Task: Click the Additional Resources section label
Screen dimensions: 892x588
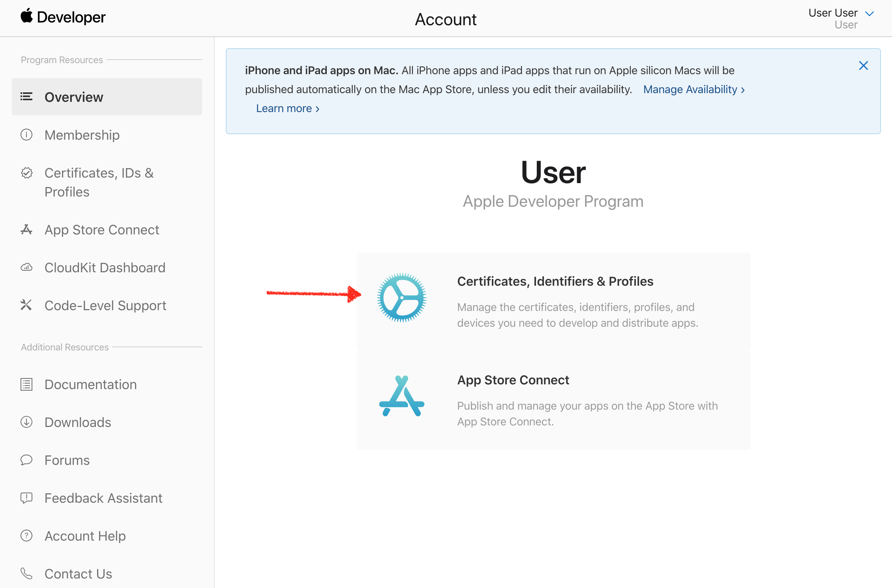Action: tap(65, 347)
